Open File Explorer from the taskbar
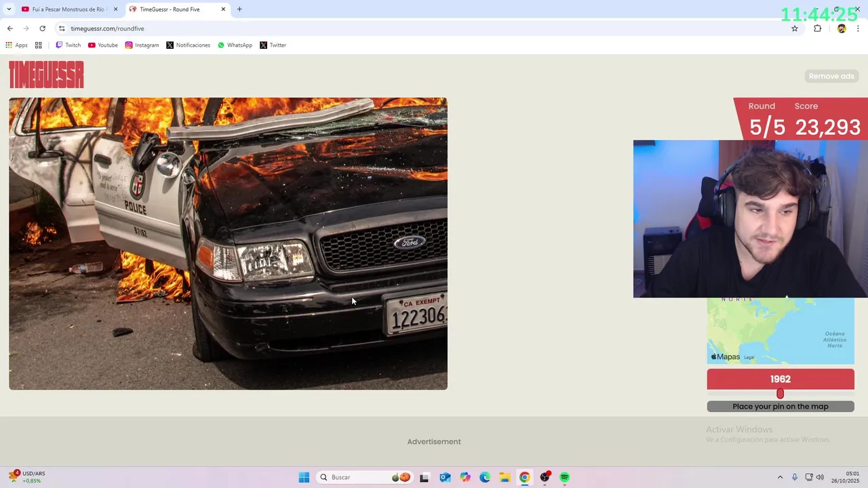This screenshot has width=868, height=488. click(505, 477)
